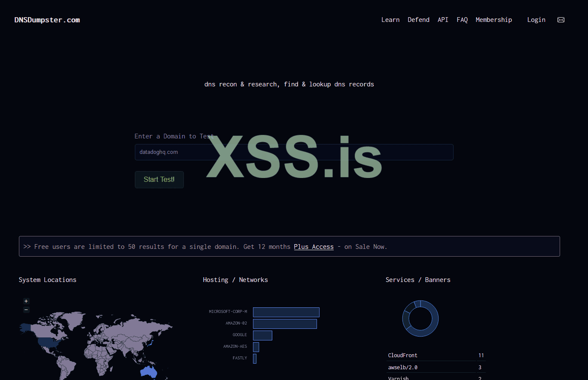Zoom out the System Locations map
Screen dimensions: 588x380
tap(26, 310)
